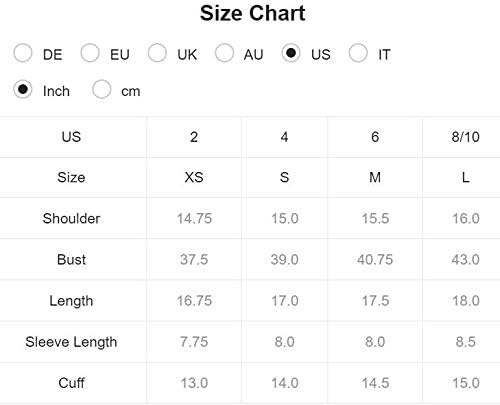
Task: Select the US sizing radio button
Action: 291,53
